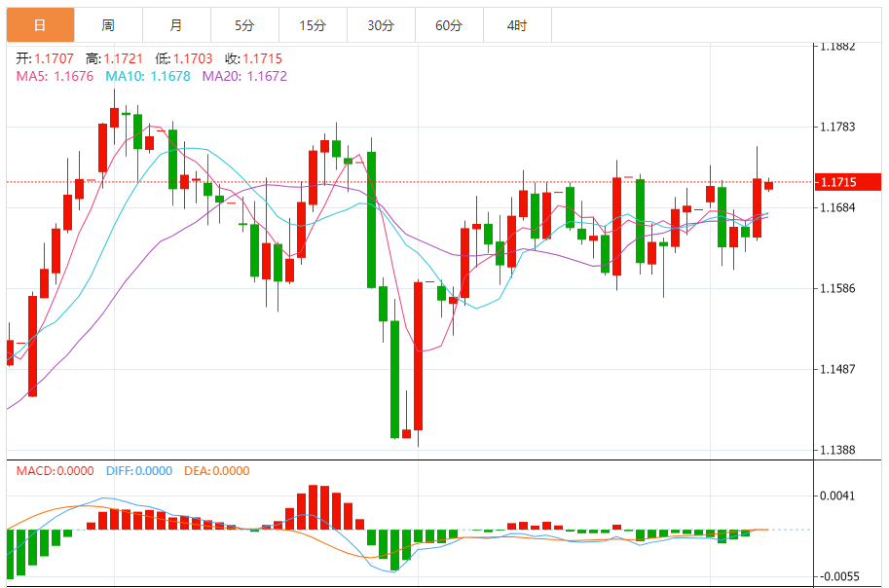Click the high price 高:1.1721
The image size is (889, 588).
(x=114, y=58)
